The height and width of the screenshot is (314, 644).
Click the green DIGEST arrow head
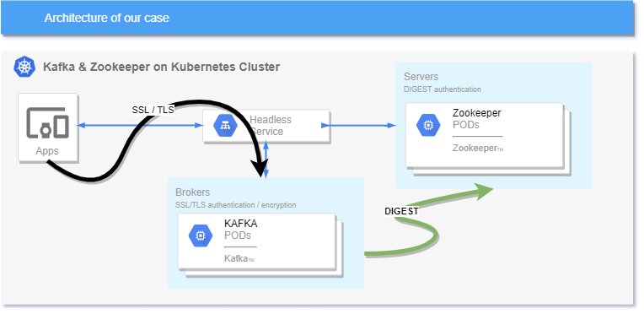484,192
